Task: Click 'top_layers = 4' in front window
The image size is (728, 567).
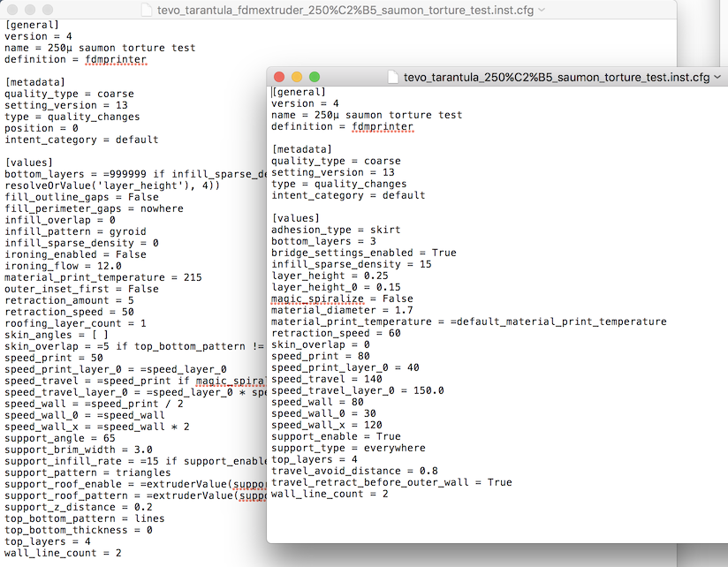Action: [315, 459]
